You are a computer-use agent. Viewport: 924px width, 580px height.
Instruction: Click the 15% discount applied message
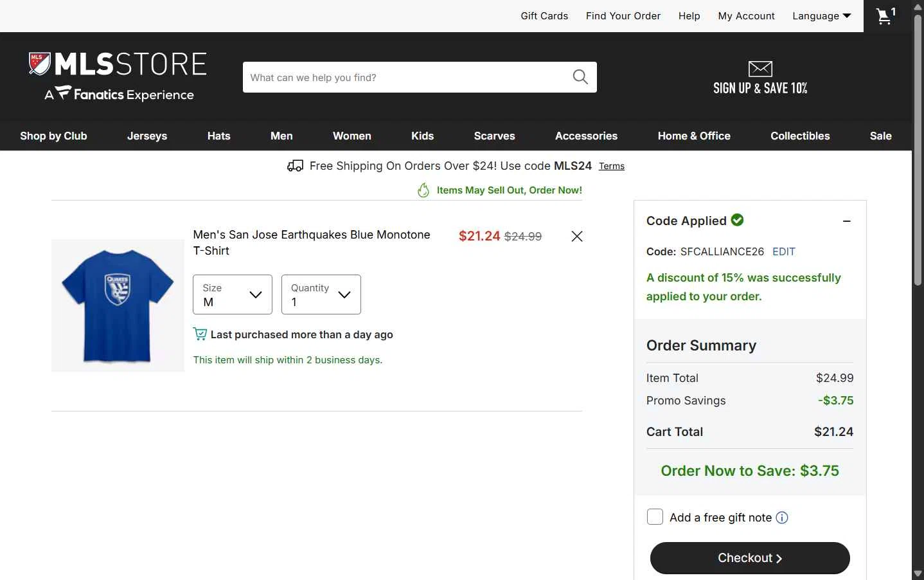(x=743, y=287)
